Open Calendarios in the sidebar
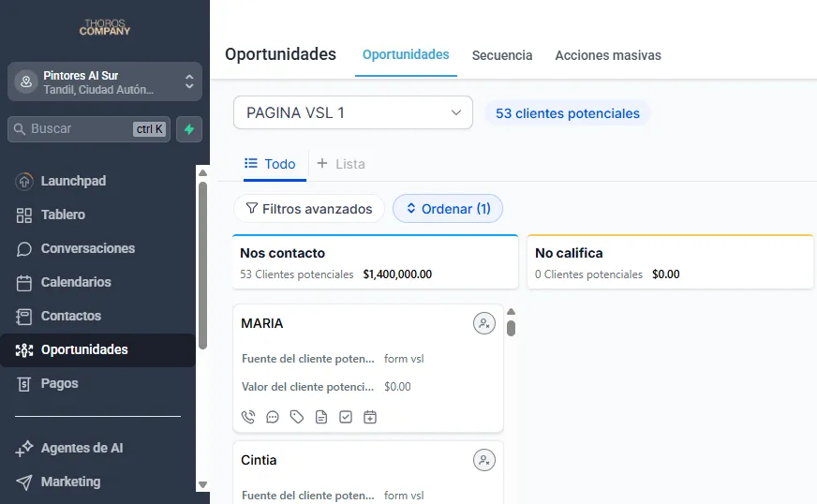The width and height of the screenshot is (817, 504). tap(97, 282)
